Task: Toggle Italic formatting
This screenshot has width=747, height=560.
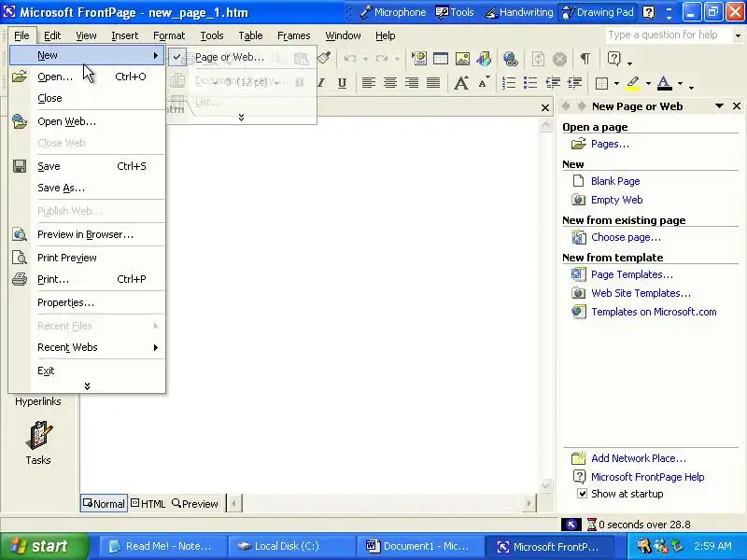Action: [x=321, y=83]
